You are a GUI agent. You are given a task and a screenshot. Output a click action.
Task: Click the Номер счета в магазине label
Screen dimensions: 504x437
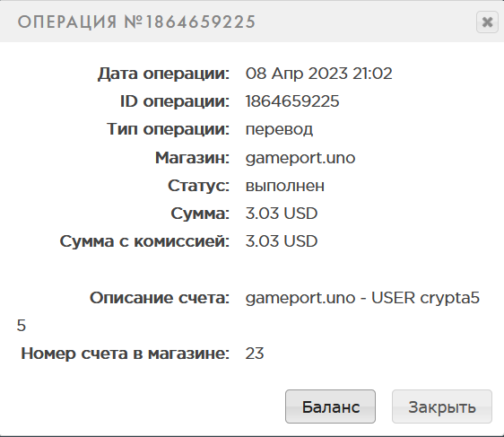125,354
